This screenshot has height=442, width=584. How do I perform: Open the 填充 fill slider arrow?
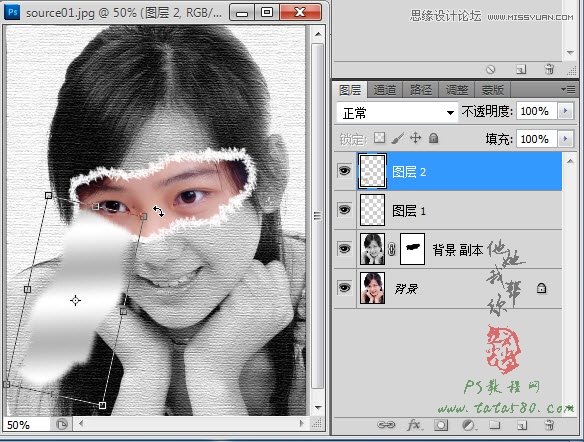(x=565, y=139)
